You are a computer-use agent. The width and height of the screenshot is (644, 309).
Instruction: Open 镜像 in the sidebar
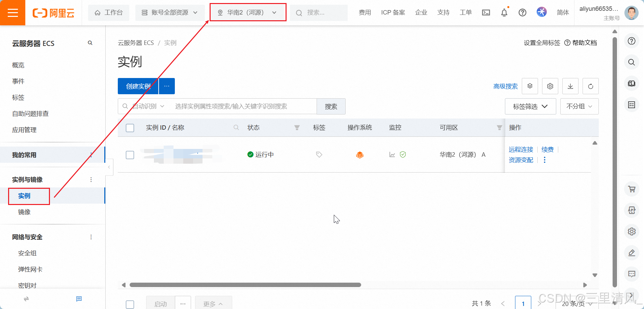point(24,212)
